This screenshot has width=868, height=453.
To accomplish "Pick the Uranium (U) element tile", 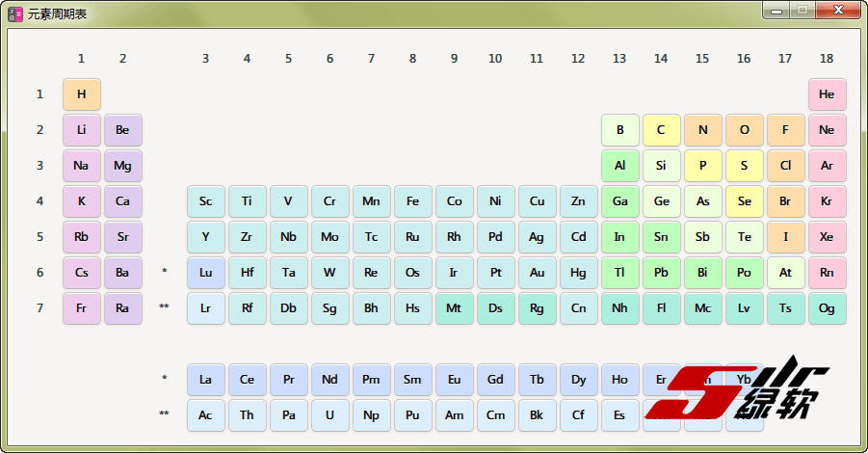I will point(329,415).
